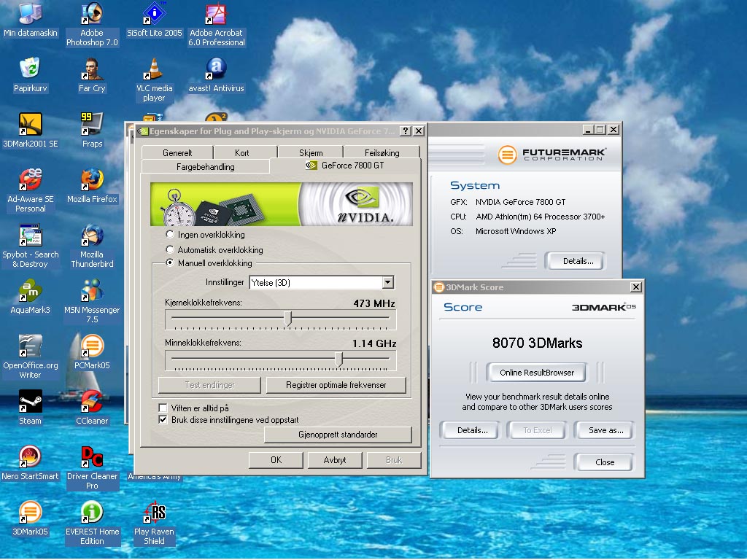Launch Far Cry game shortcut
Viewport: 747px width, 560px height.
point(92,75)
